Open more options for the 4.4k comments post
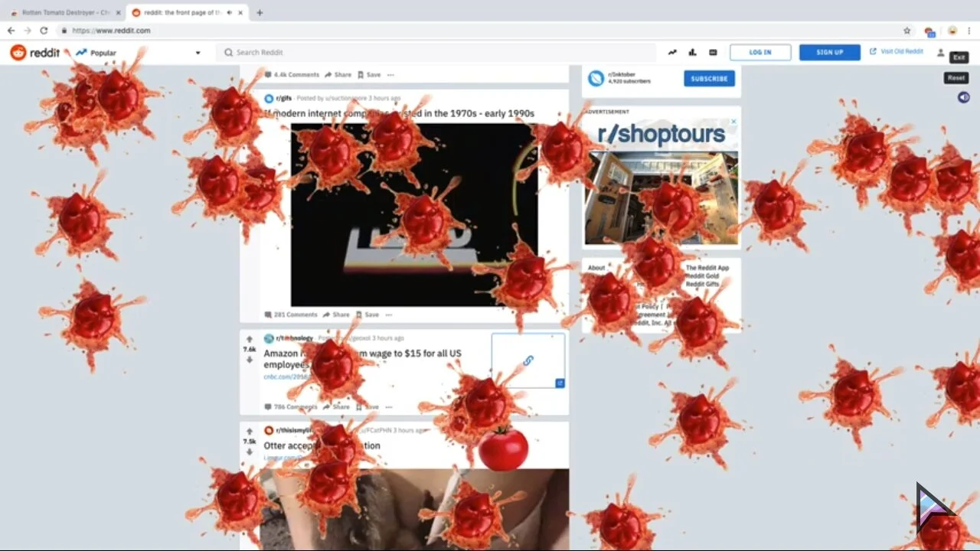This screenshot has width=980, height=551. pos(390,75)
